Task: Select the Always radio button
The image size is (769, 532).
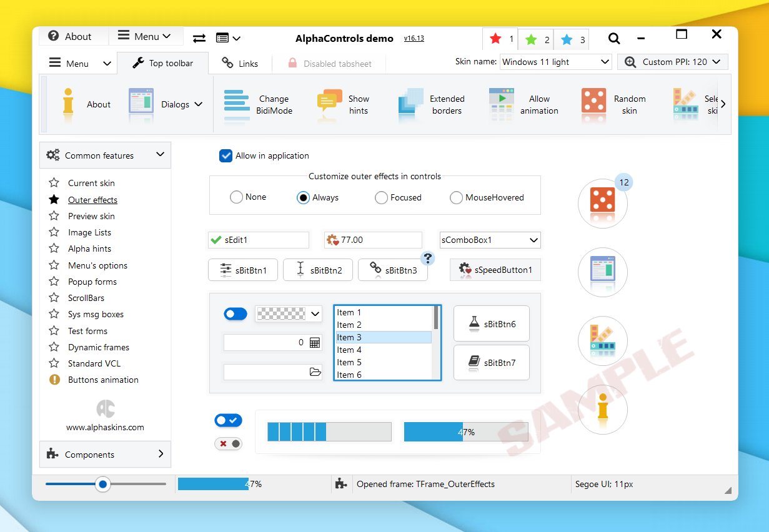Action: coord(303,198)
